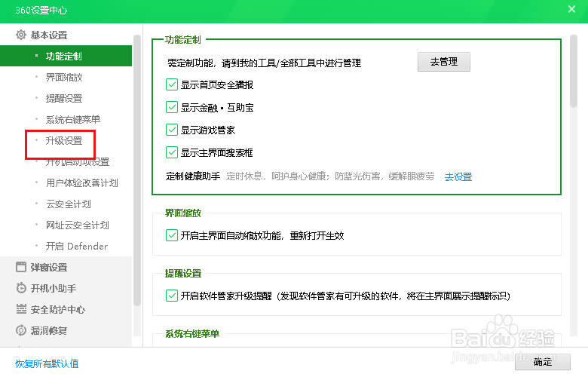588x377 pixels.
Task: Click the settings content scrollbar thumb
Action: (x=574, y=72)
